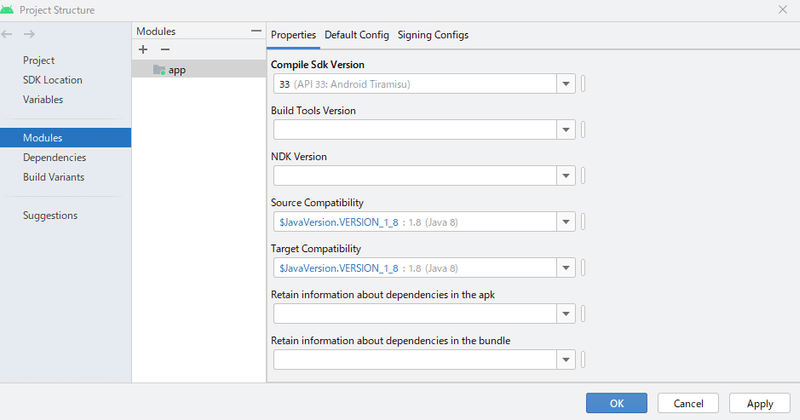The width and height of the screenshot is (800, 420).
Task: Switch to the Properties tab
Action: tap(293, 35)
